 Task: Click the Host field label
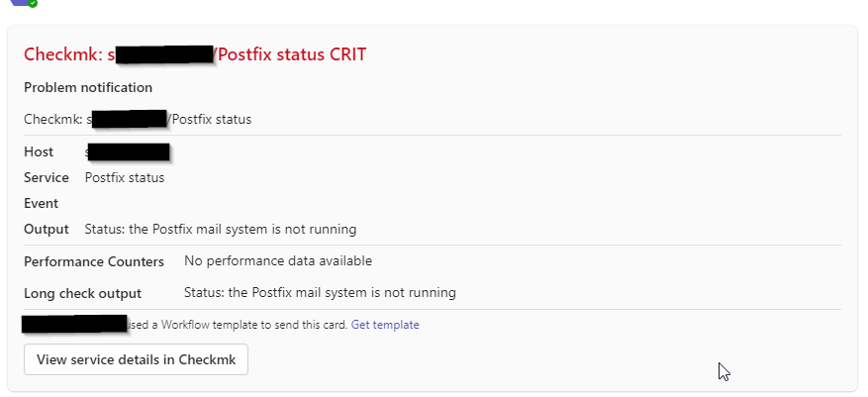coord(39,152)
